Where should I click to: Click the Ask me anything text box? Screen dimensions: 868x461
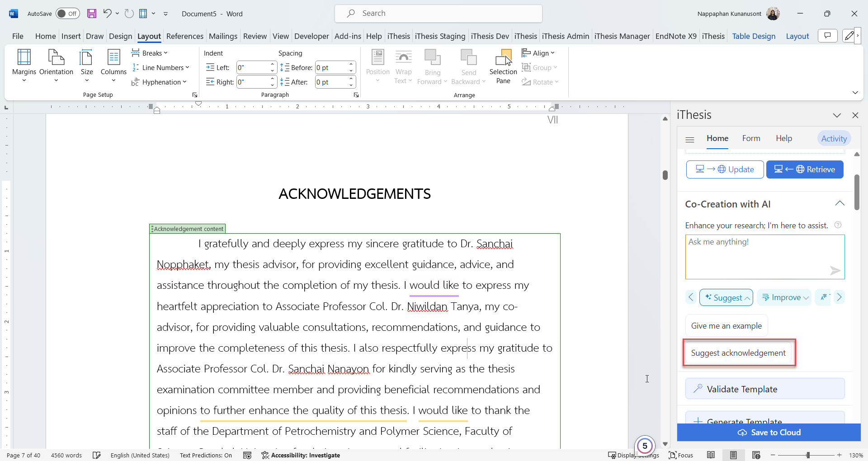point(765,257)
